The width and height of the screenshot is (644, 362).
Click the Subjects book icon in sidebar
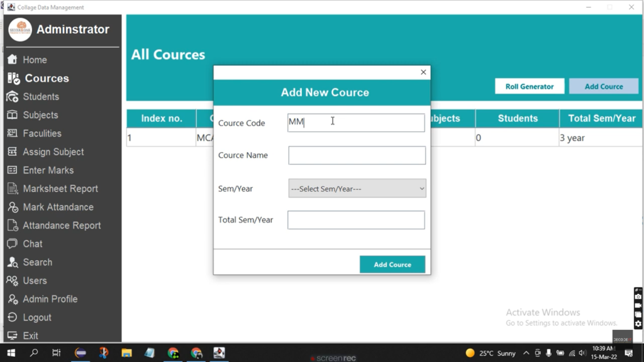(x=13, y=115)
